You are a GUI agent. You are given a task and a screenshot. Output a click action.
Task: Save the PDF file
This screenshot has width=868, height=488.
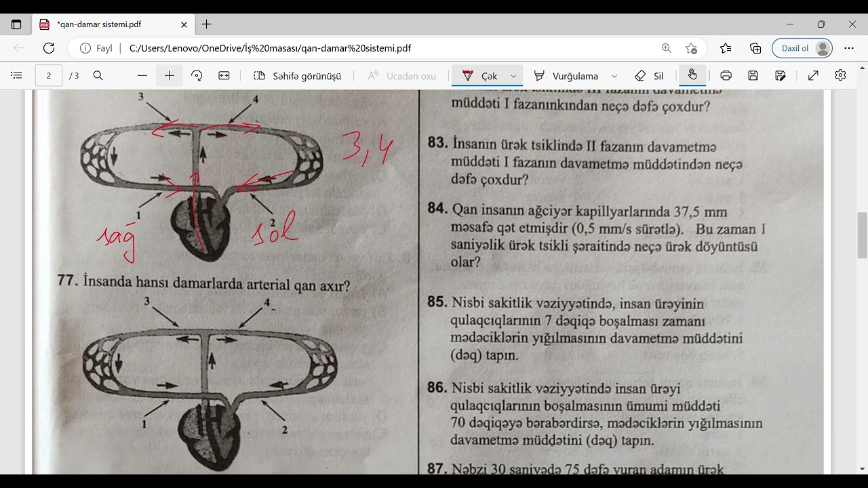(753, 76)
